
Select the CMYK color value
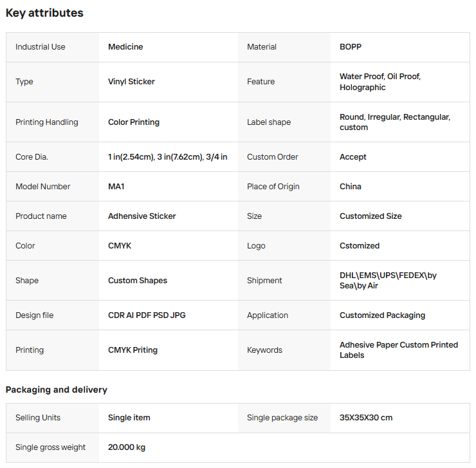[x=120, y=246]
